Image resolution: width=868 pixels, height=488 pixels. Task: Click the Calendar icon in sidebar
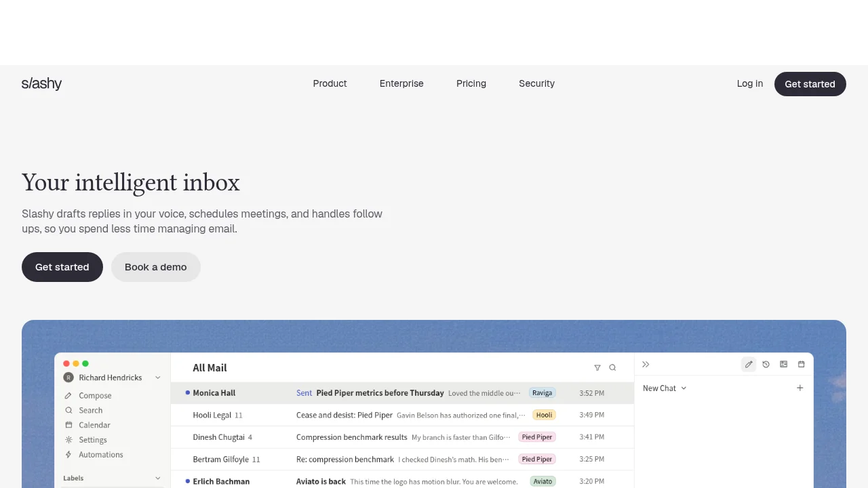coord(68,425)
